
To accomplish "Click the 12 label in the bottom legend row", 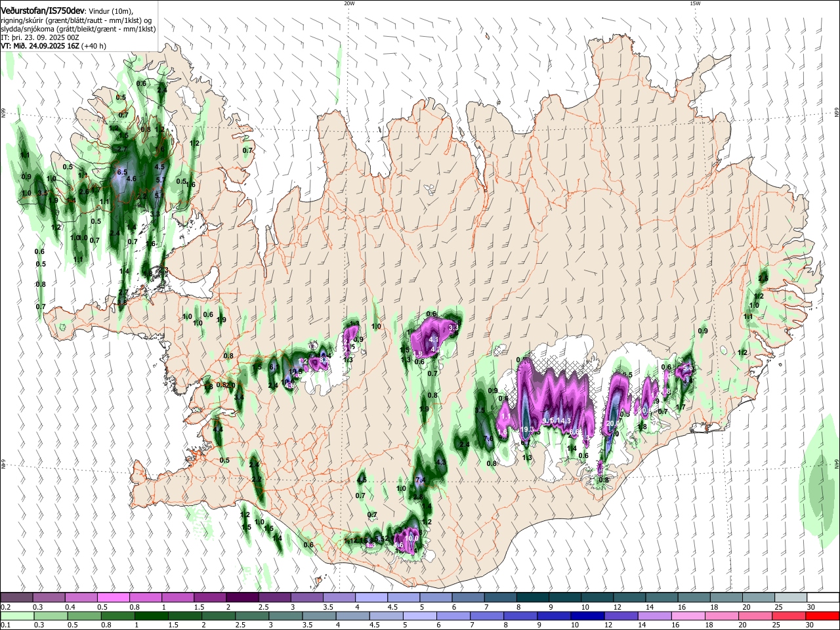I will pyautogui.click(x=608, y=625).
